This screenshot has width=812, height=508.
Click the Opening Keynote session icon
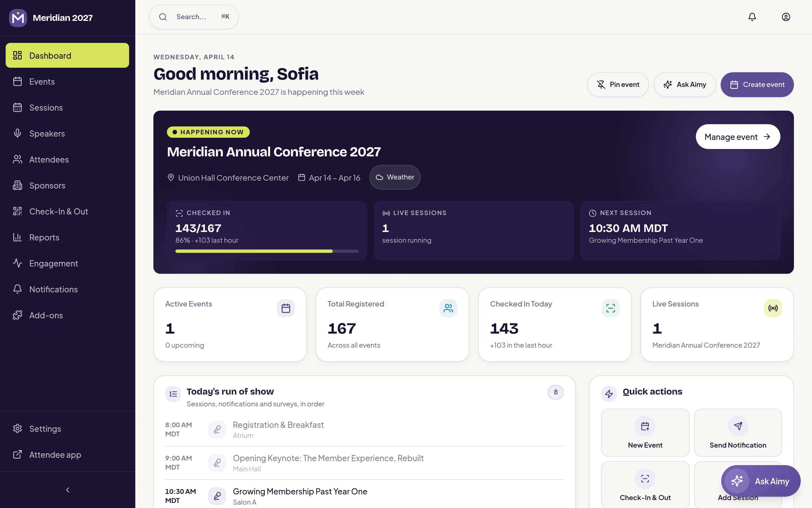pyautogui.click(x=217, y=463)
